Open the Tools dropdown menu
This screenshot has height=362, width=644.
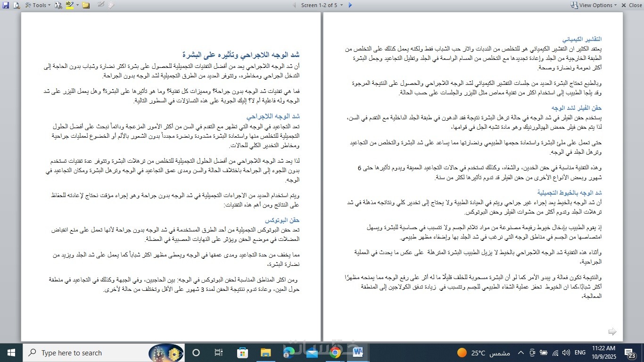click(x=38, y=5)
